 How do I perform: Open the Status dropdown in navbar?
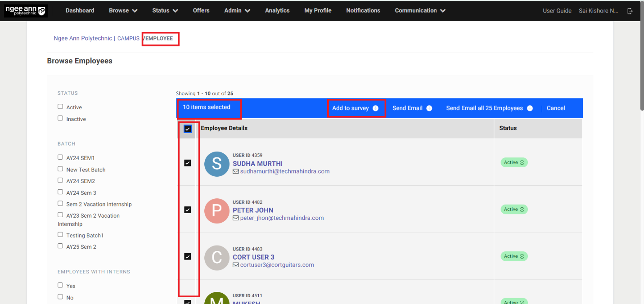coord(165,11)
